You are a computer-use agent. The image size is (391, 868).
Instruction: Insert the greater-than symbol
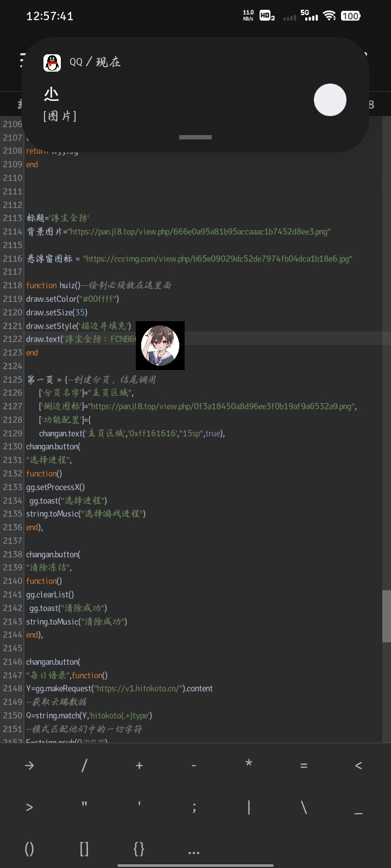point(29,807)
